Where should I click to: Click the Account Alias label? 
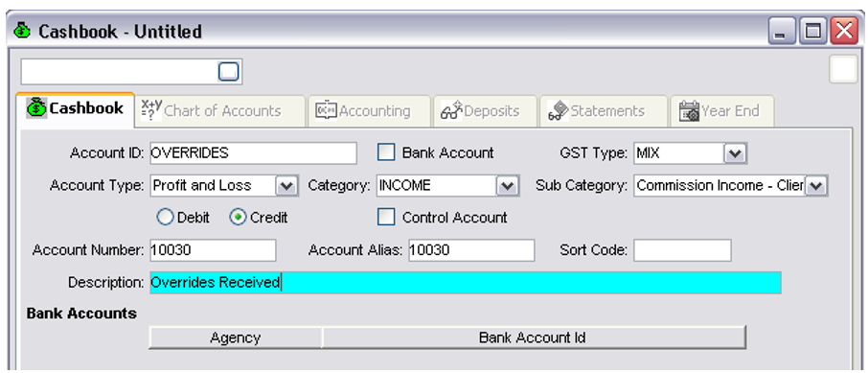tap(355, 250)
